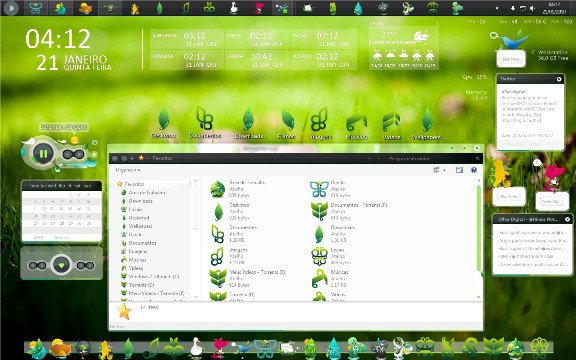Open the Documentos desktop shortcut icon
Screen dimensions: 576x360
click(204, 119)
